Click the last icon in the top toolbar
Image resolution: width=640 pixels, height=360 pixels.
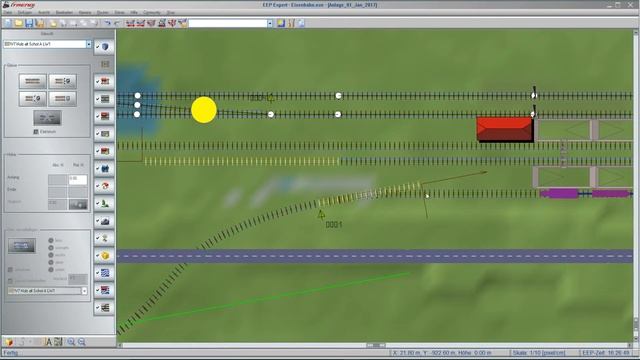[x=301, y=23]
